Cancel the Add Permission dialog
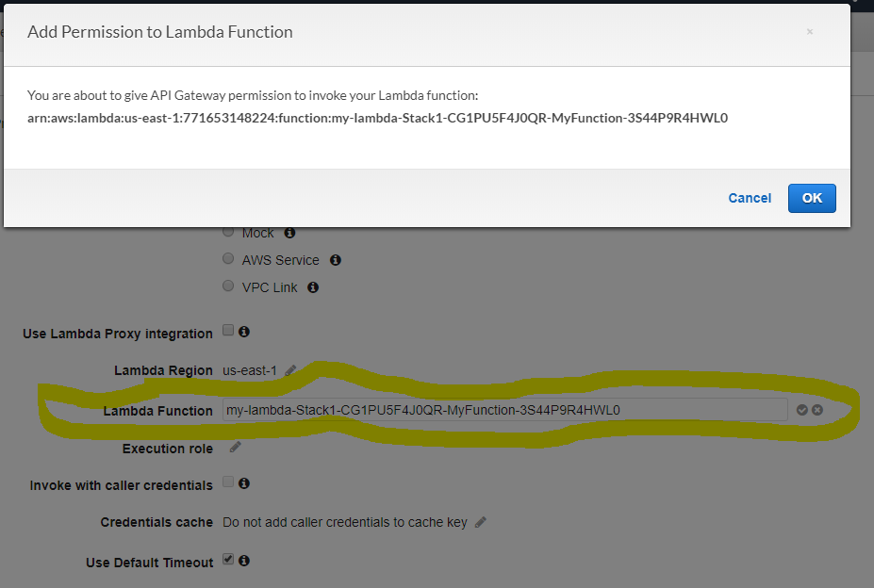 tap(750, 198)
